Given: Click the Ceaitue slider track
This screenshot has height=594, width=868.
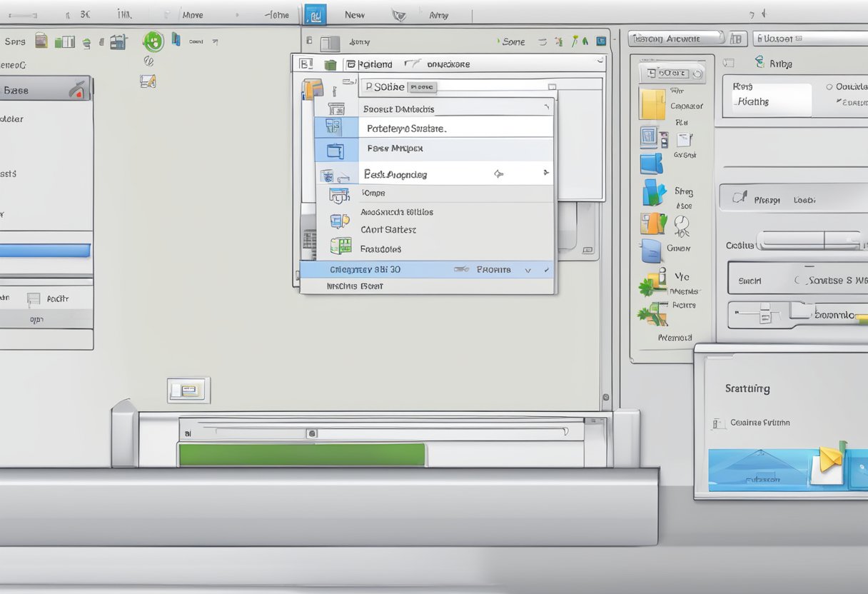Looking at the screenshot, I should pyautogui.click(x=809, y=241).
